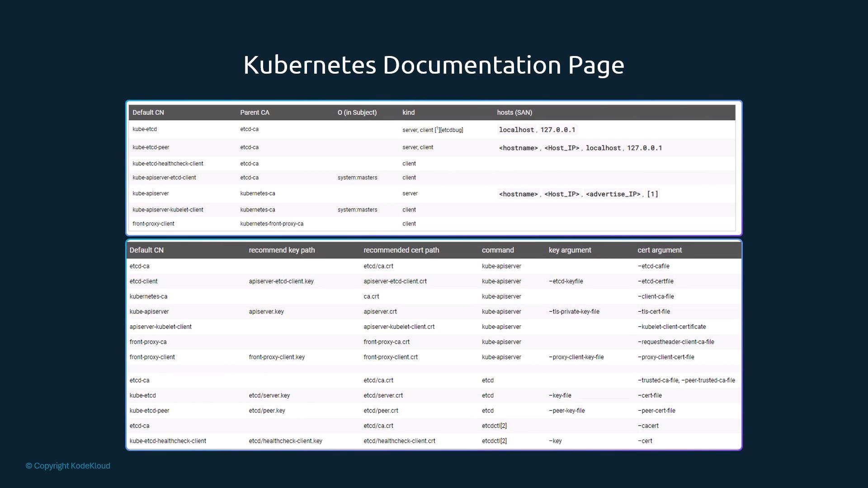Click 'localhost, 127.0.0.1' SAN for kube-etcd

coord(537,130)
